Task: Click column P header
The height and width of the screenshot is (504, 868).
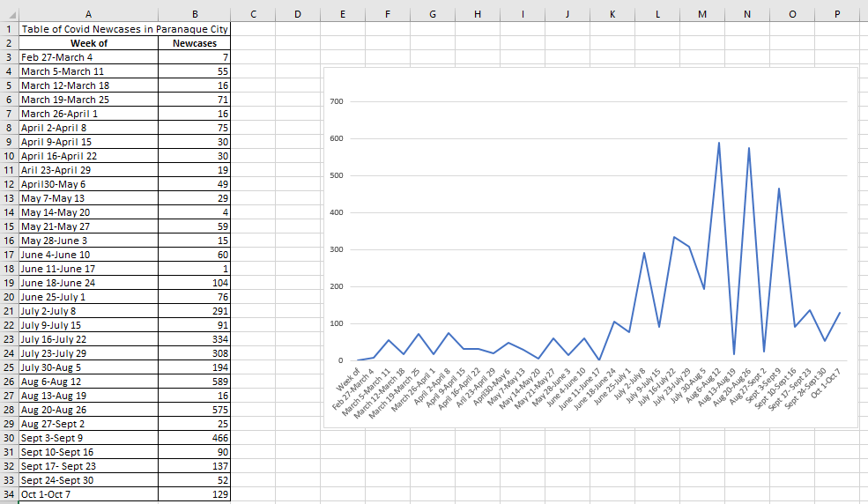Action: pos(837,14)
